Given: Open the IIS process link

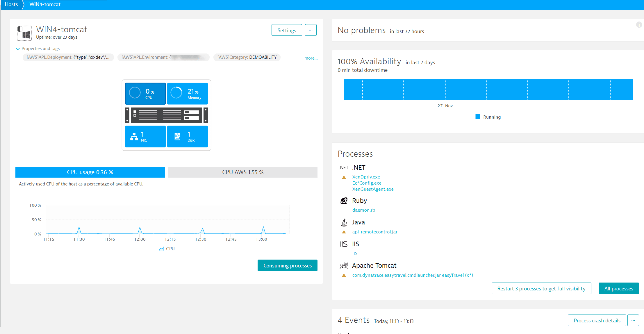Looking at the screenshot, I should pyautogui.click(x=355, y=253).
